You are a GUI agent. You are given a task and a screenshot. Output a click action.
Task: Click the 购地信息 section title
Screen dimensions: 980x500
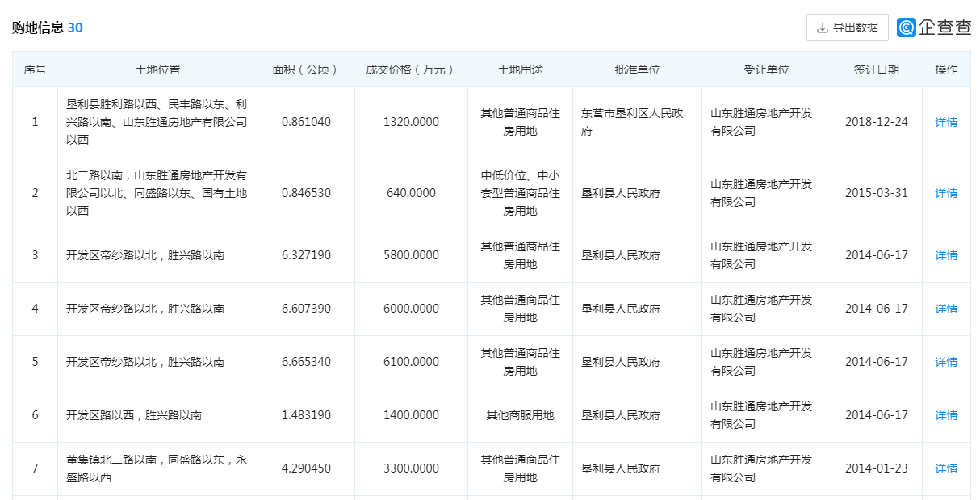pos(38,27)
